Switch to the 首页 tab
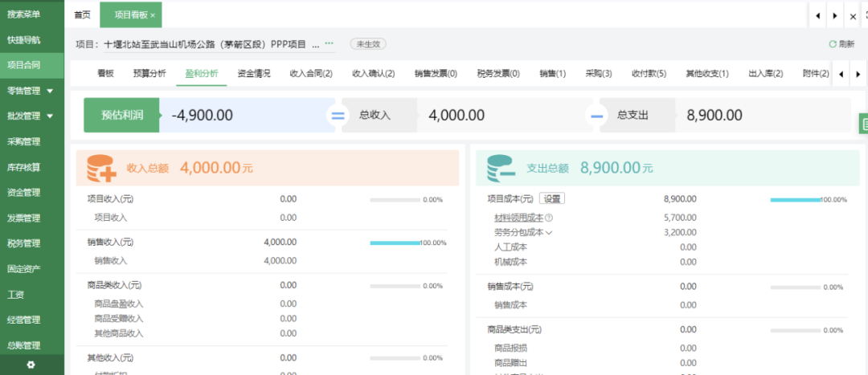Screen dimensions: 868x375 [82, 15]
